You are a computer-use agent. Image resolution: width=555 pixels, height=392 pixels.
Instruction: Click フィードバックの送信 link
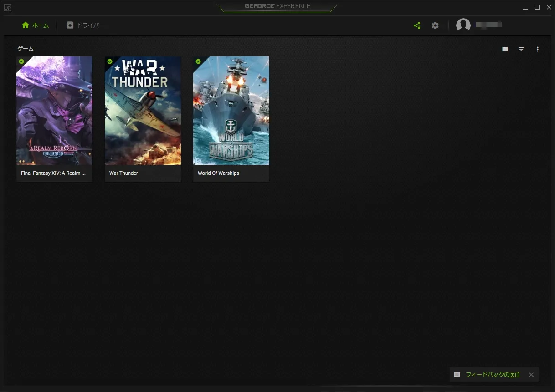pyautogui.click(x=493, y=375)
